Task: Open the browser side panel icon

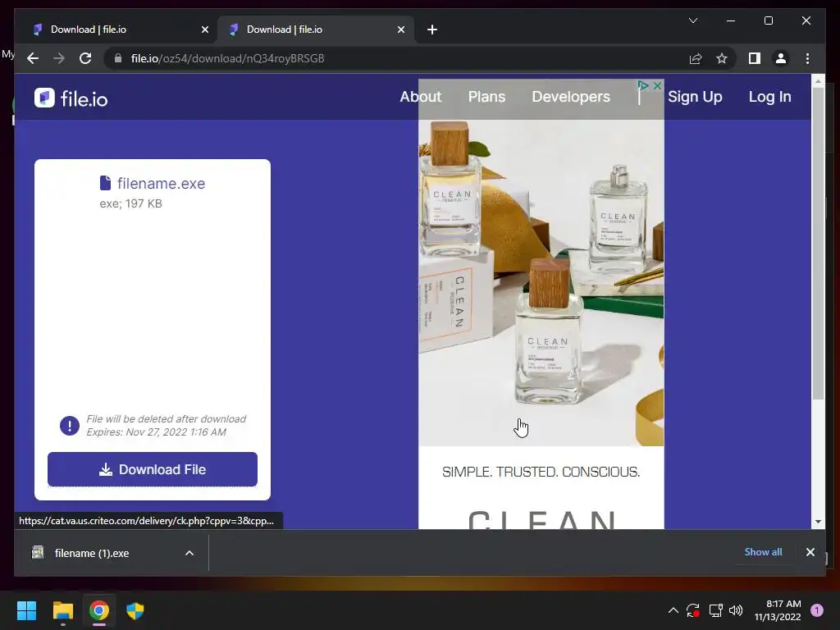Action: [755, 58]
